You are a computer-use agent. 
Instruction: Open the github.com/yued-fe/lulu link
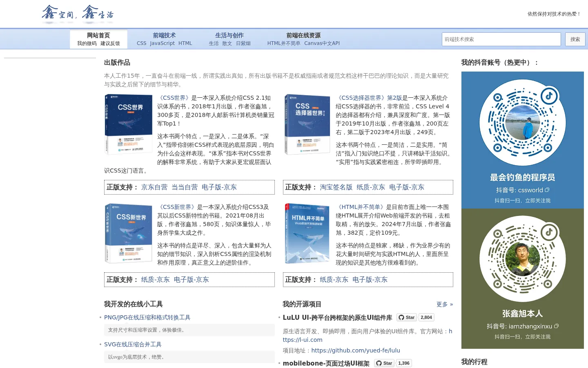pos(356,350)
